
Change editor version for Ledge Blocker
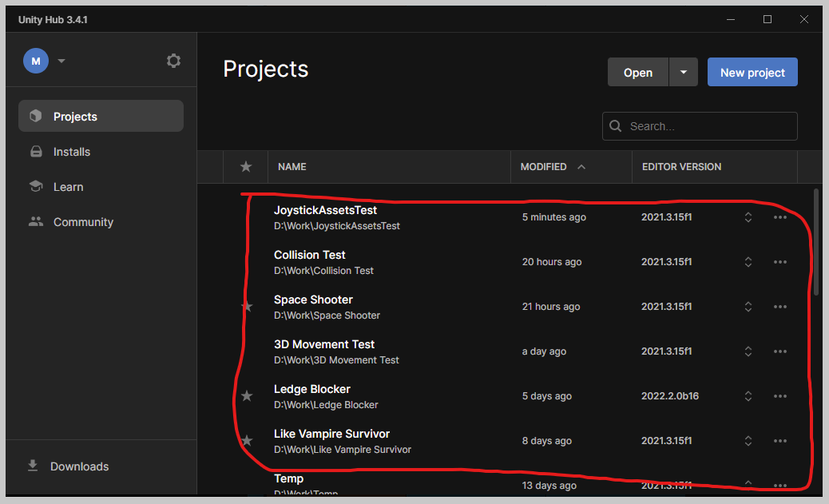click(x=748, y=396)
